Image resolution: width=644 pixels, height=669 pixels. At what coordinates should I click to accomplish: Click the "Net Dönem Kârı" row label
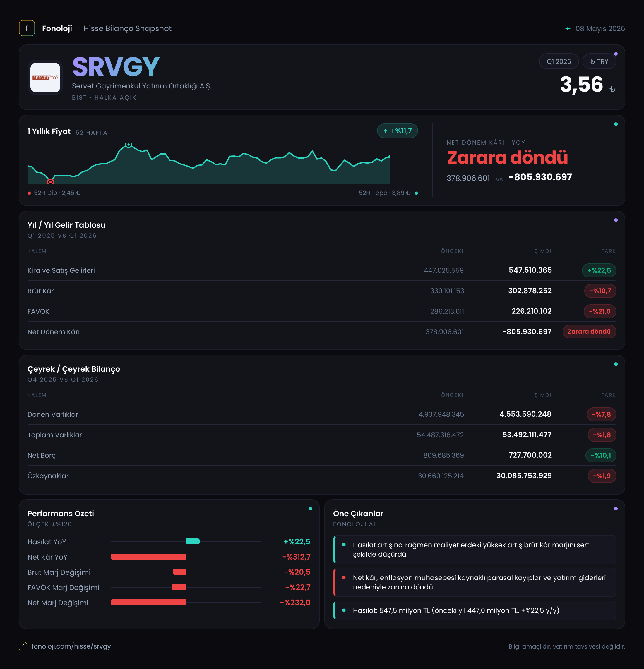pyautogui.click(x=53, y=332)
